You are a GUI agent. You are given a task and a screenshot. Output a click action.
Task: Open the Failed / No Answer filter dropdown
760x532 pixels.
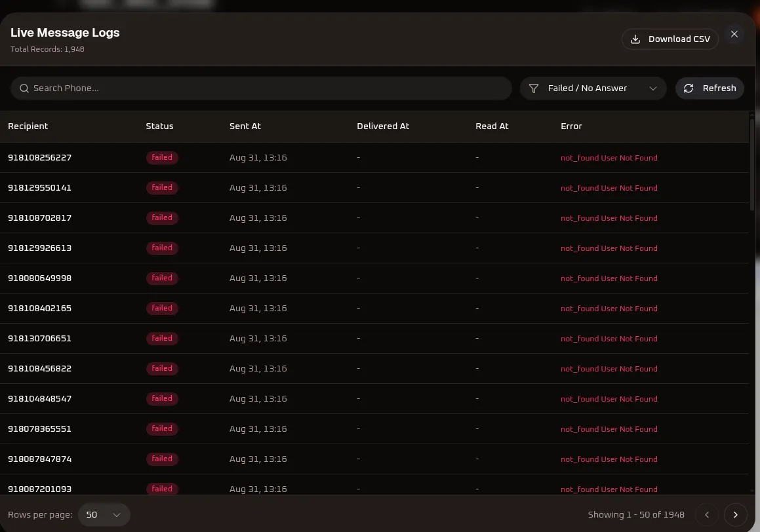pos(593,88)
